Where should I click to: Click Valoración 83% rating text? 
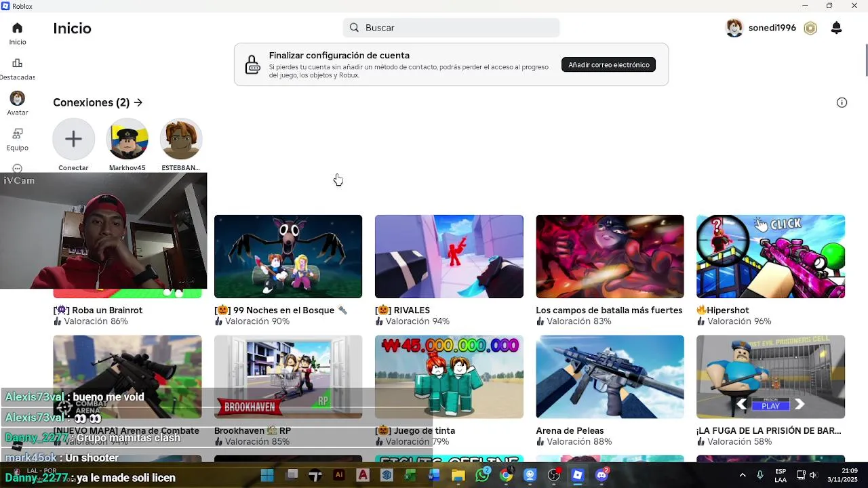coord(574,321)
